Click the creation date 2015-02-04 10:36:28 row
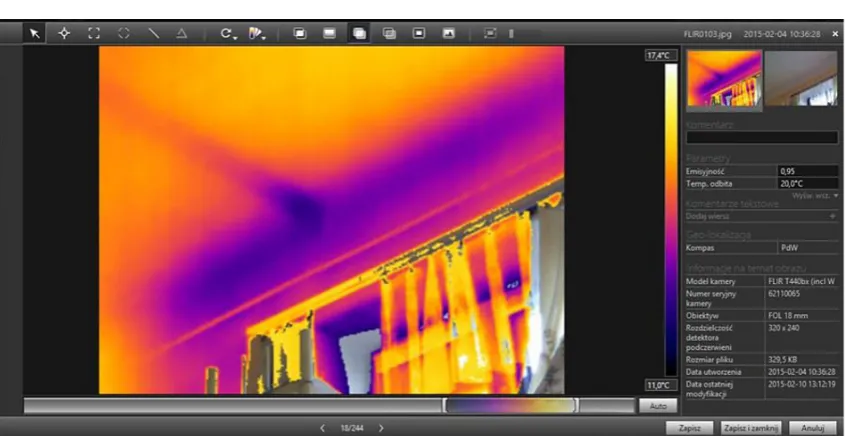This screenshot has width=845, height=436. point(762,372)
